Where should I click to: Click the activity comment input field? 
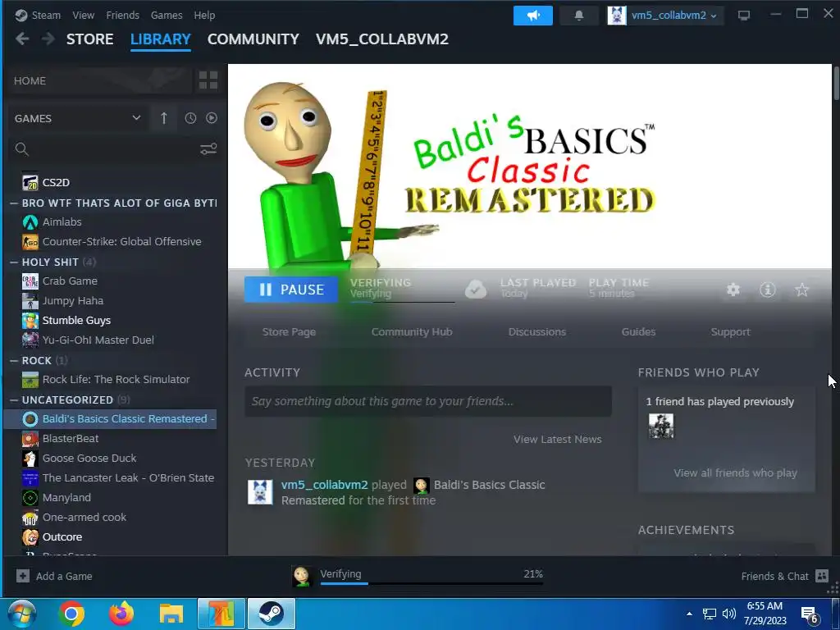pyautogui.click(x=428, y=401)
